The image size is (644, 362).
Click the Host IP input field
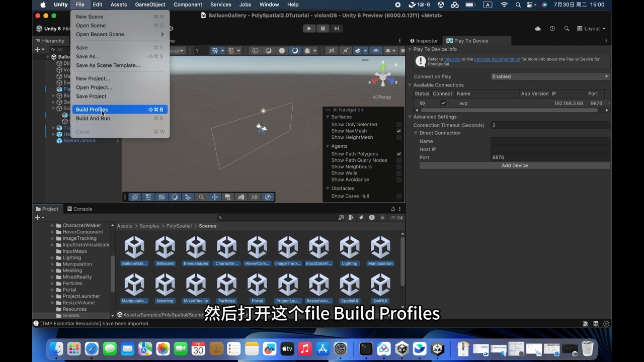pos(550,149)
